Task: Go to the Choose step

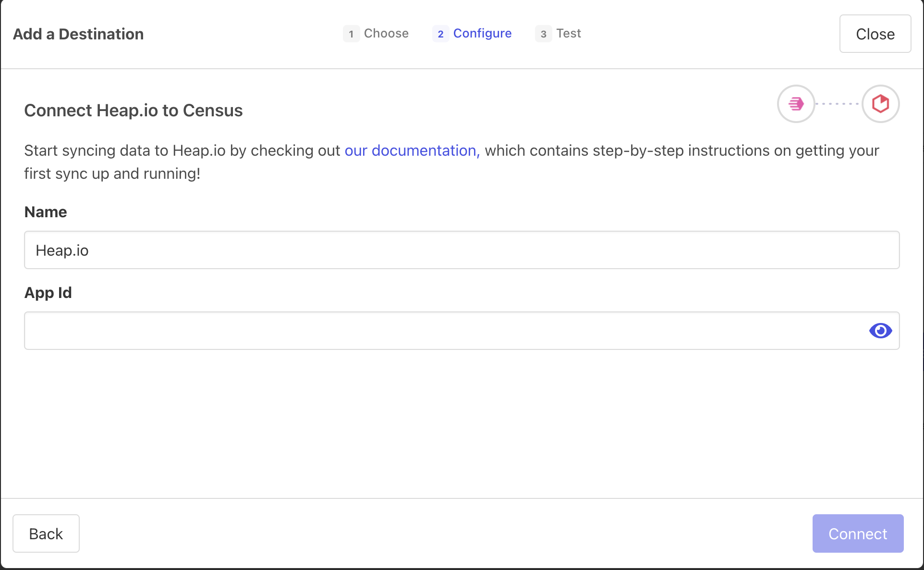Action: point(386,33)
